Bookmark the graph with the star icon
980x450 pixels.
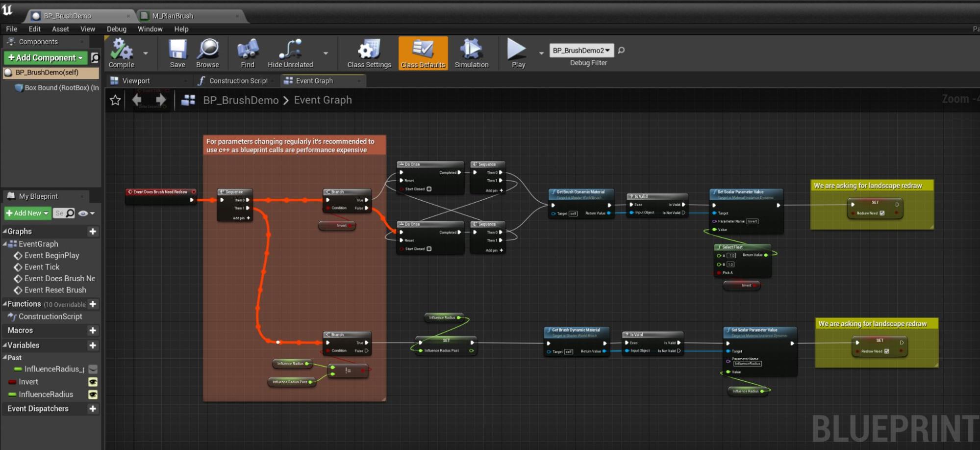pyautogui.click(x=115, y=100)
